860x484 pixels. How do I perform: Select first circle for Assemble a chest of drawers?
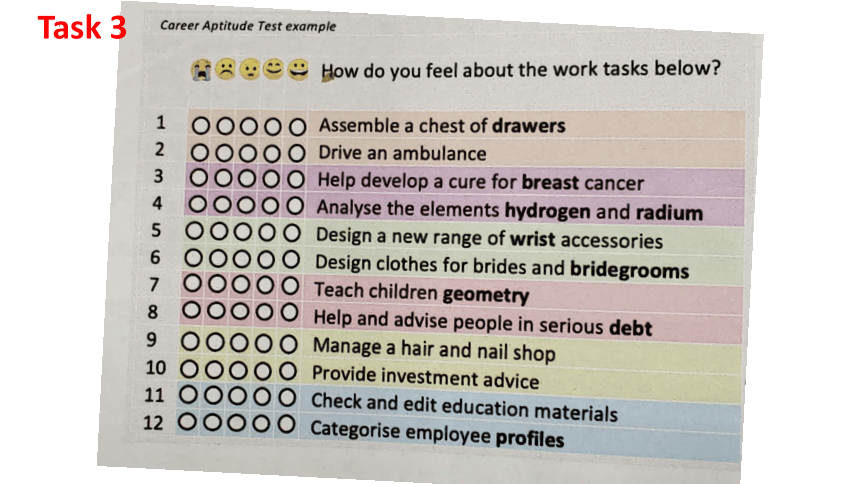tap(201, 126)
